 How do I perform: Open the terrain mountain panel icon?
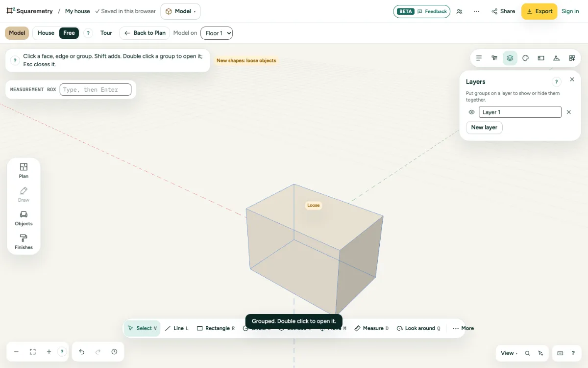pyautogui.click(x=557, y=58)
